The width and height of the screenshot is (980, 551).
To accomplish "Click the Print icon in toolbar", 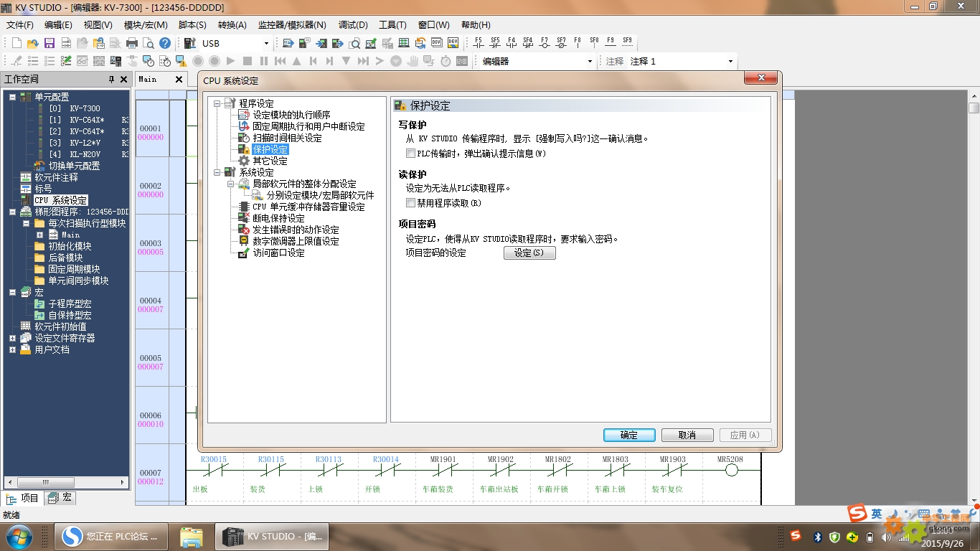I will pos(132,43).
